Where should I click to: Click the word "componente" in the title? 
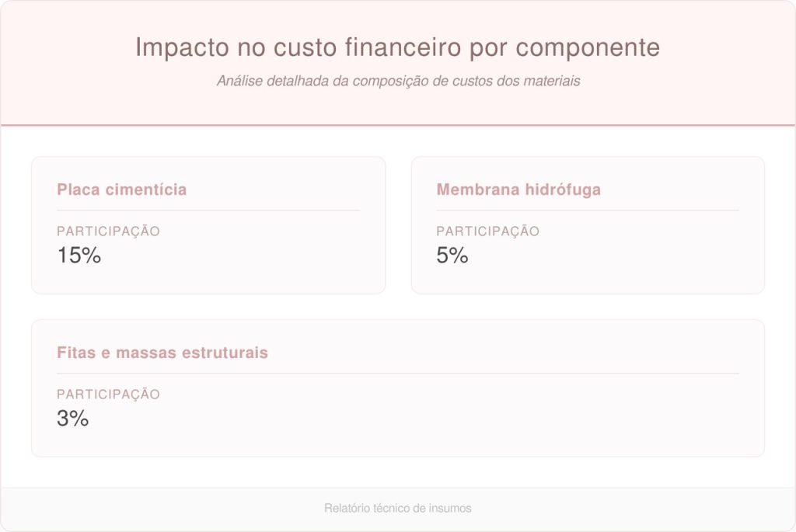(x=588, y=47)
